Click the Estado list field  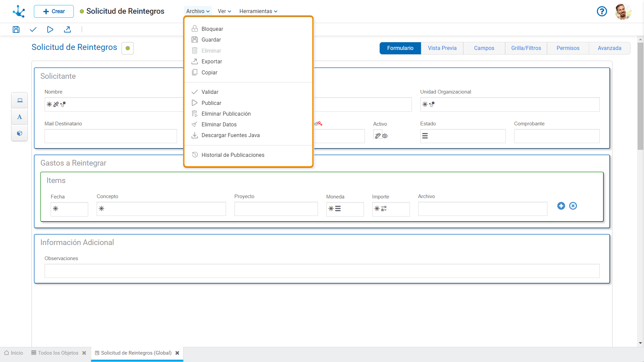463,136
